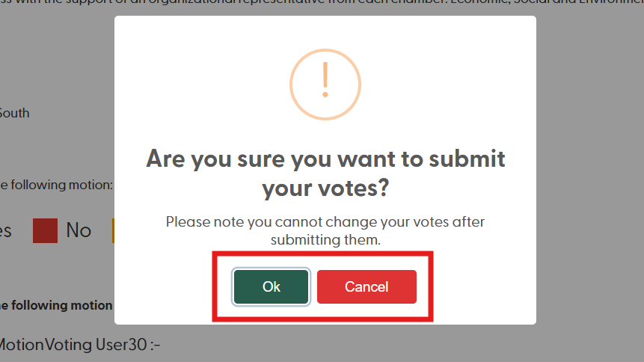The image size is (644, 362).
Task: Select the red No vote swatch
Action: pyautogui.click(x=45, y=230)
